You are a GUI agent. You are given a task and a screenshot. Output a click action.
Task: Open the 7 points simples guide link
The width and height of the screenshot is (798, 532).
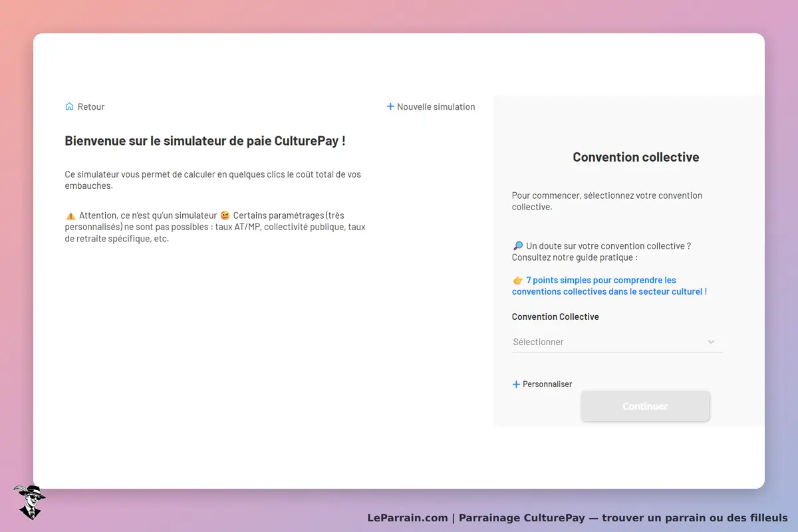click(609, 286)
